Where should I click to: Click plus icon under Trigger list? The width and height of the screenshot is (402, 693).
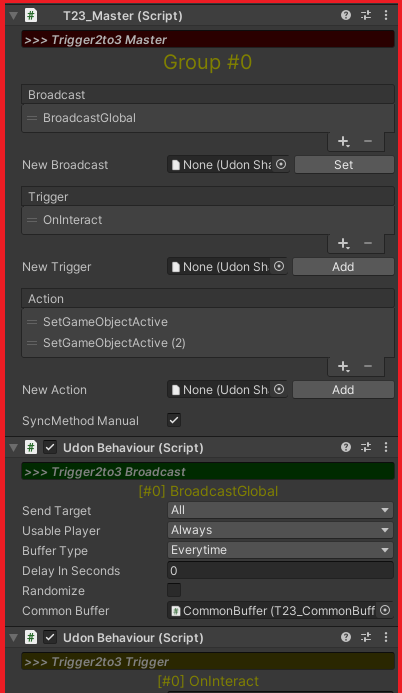tap(343, 244)
